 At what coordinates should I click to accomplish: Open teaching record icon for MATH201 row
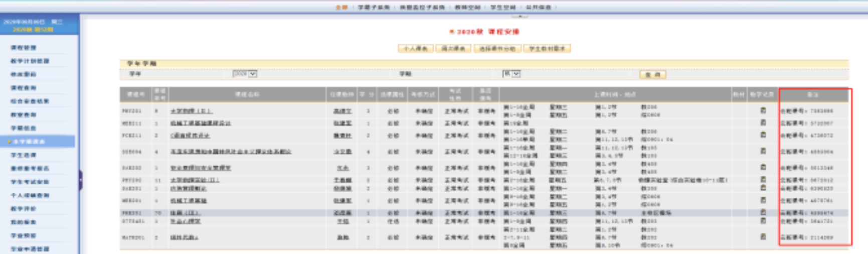(763, 237)
